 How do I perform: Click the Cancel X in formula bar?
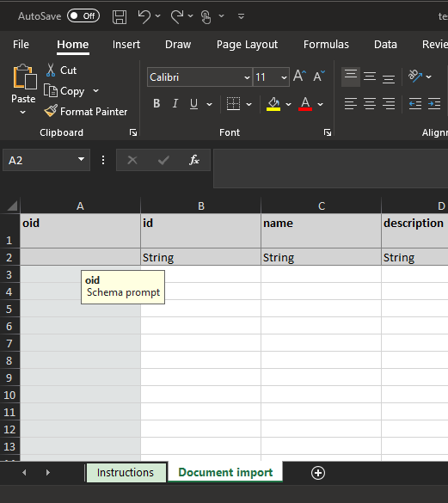132,160
